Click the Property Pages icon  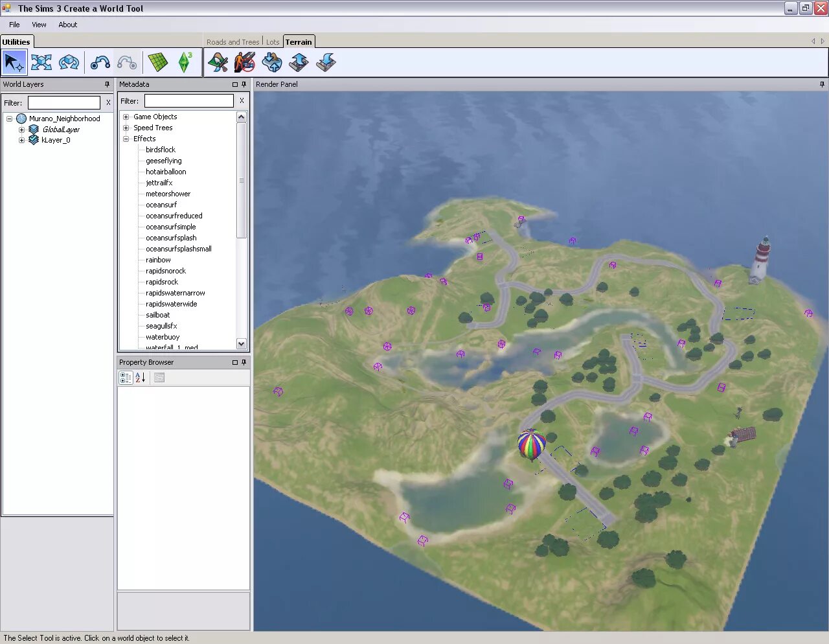coord(159,378)
